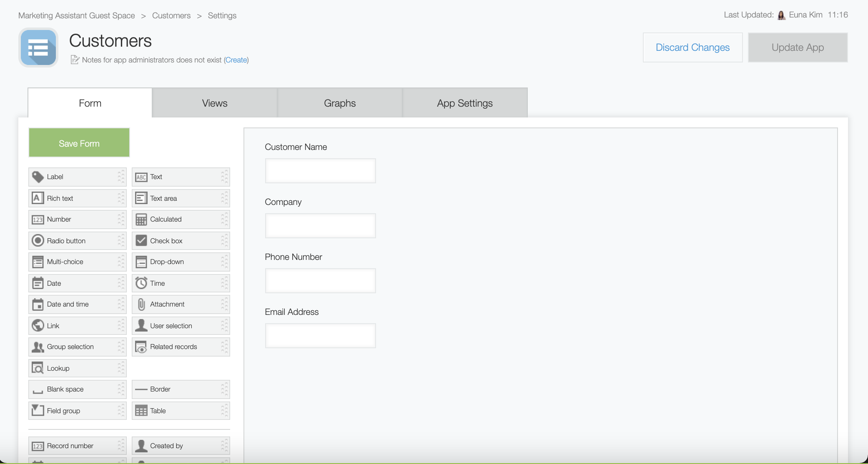Open the App Settings tab
This screenshot has width=868, height=464.
pos(464,103)
